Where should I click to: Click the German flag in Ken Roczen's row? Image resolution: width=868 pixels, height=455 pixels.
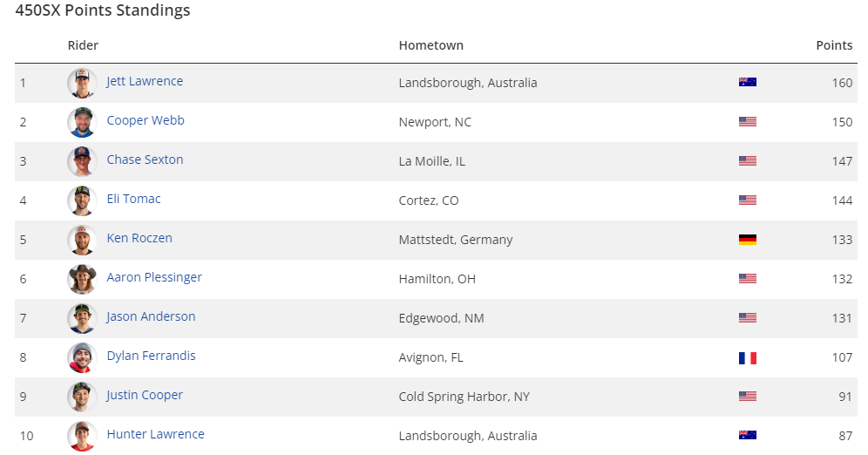point(747,240)
